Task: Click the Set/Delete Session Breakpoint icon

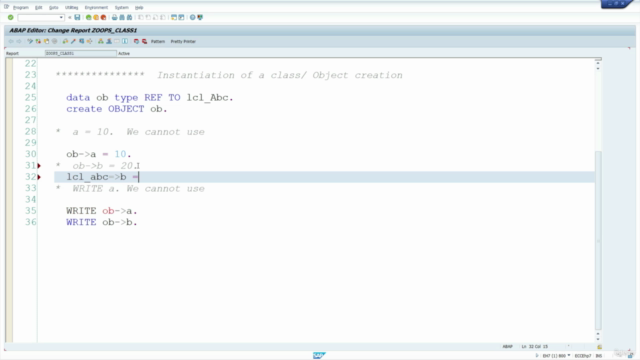Action: 136,41
